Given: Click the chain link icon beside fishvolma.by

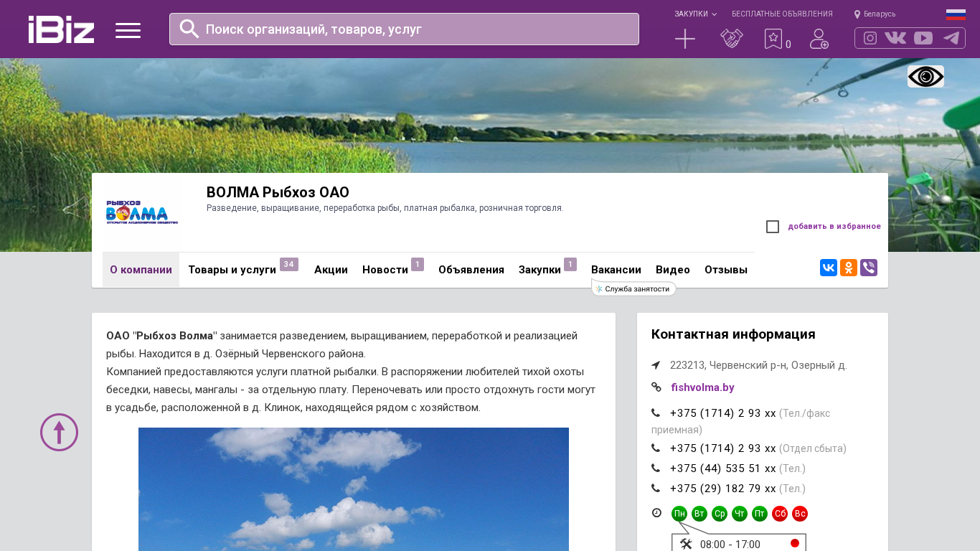Looking at the screenshot, I should pyautogui.click(x=656, y=387).
